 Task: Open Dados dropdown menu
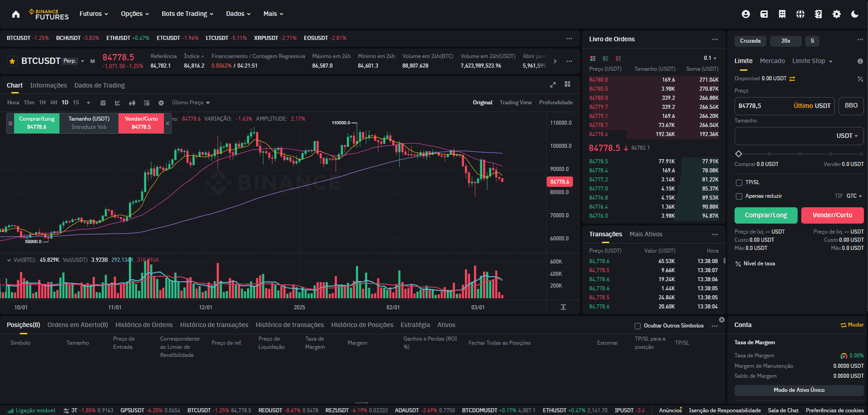pyautogui.click(x=238, y=14)
